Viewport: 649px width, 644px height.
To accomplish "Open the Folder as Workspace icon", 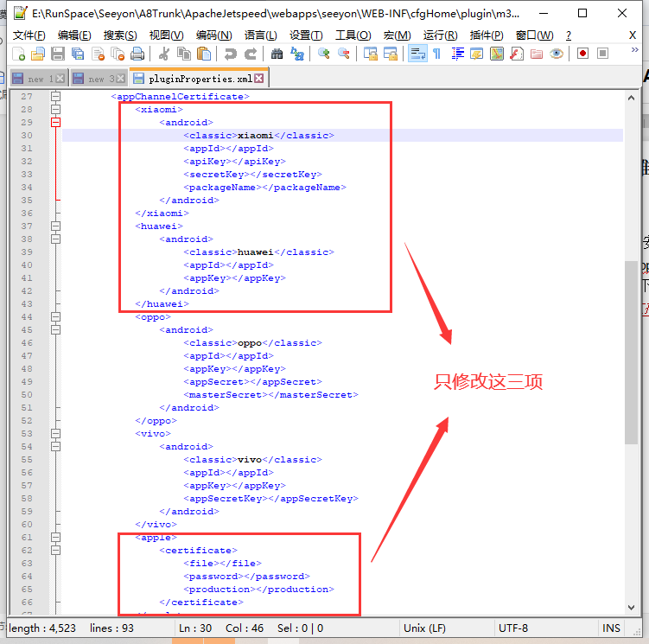I will point(537,54).
